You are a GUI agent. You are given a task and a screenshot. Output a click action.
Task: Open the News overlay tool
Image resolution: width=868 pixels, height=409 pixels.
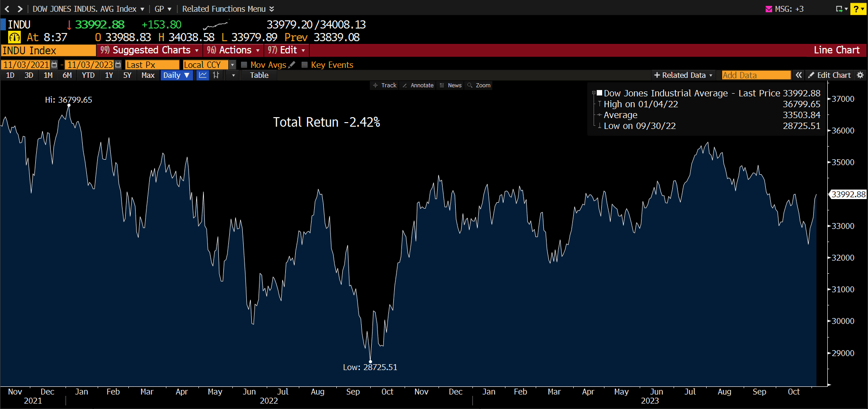[x=451, y=85]
